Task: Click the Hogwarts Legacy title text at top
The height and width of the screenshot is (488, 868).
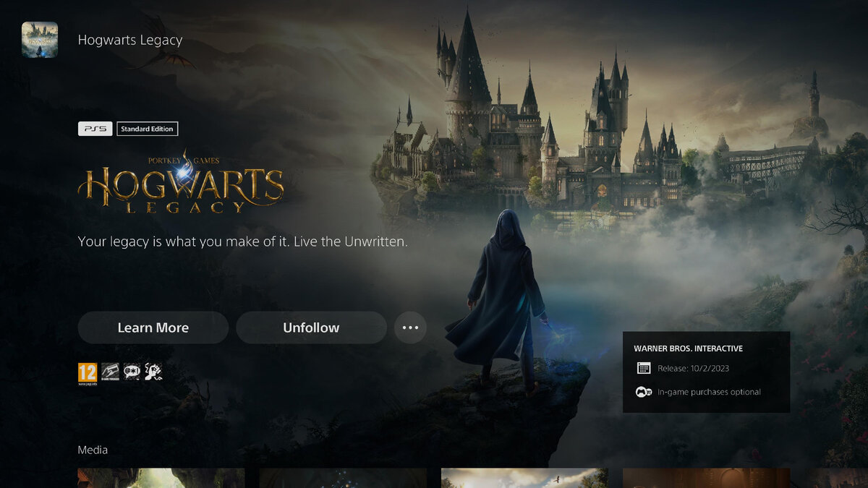Action: pyautogui.click(x=130, y=40)
